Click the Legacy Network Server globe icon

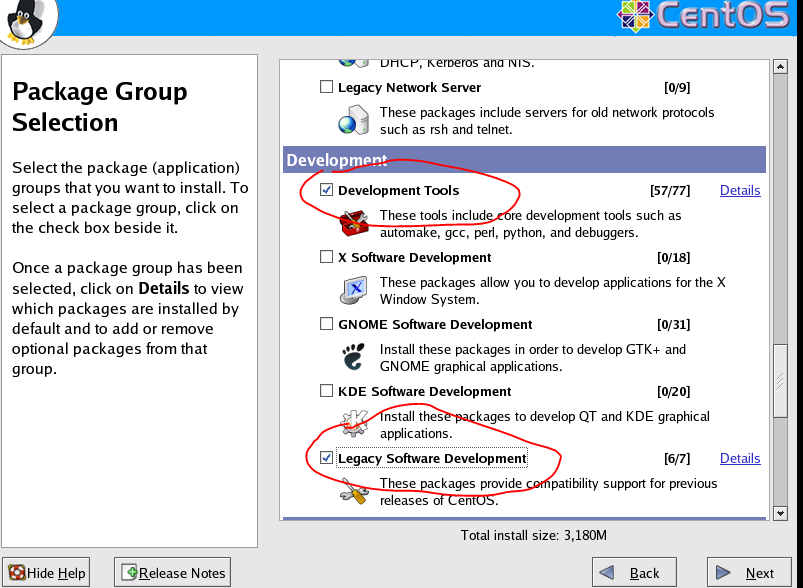pos(353,120)
